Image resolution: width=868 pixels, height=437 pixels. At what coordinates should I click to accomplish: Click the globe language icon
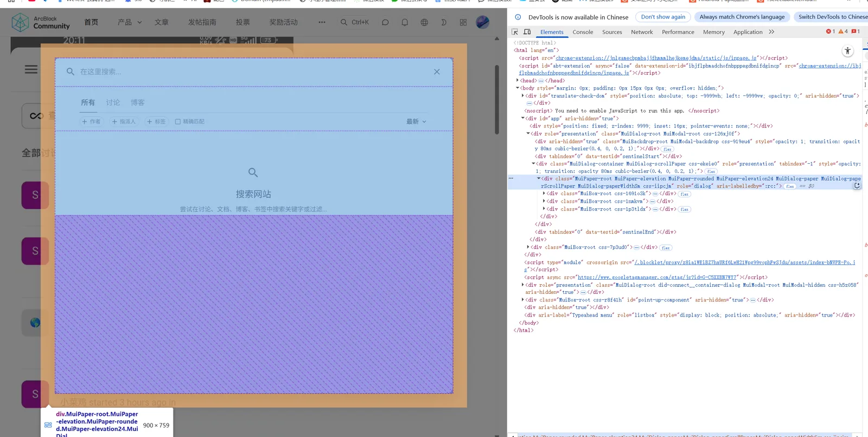click(x=424, y=22)
